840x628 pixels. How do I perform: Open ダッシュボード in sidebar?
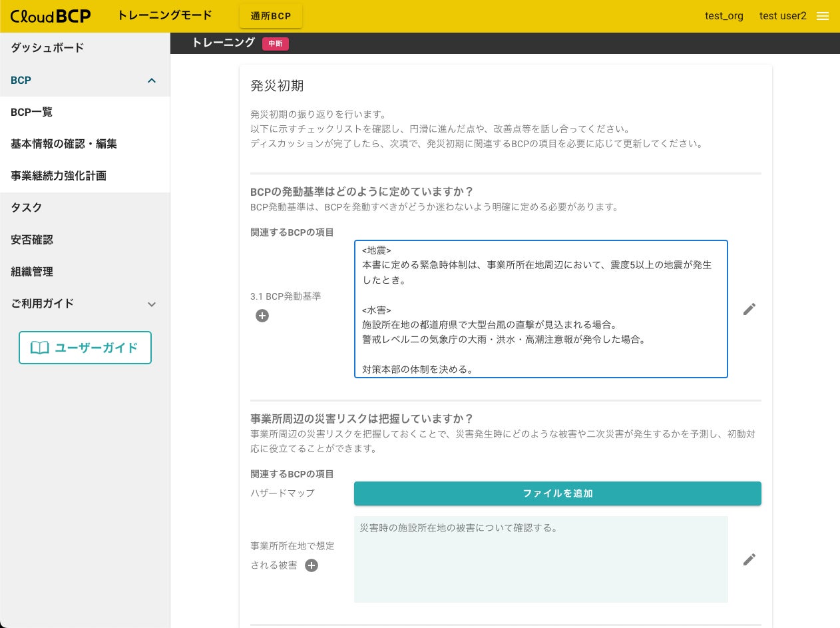[x=47, y=48]
